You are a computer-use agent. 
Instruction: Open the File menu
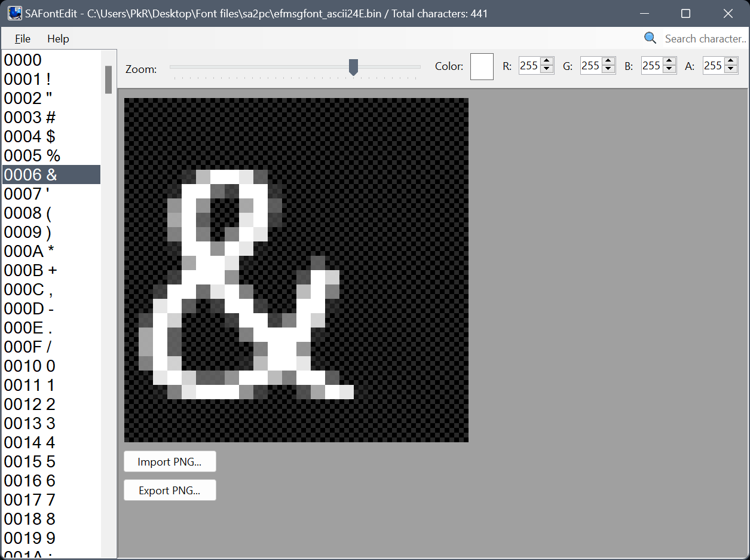(x=23, y=39)
